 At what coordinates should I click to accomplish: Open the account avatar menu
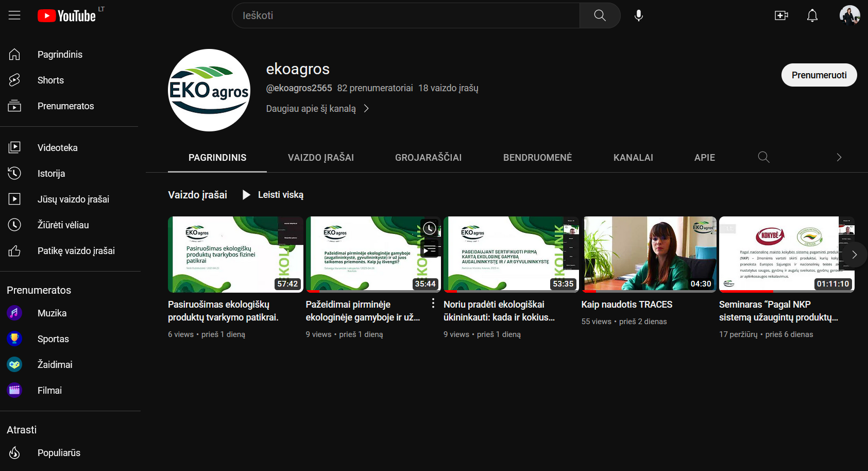(x=849, y=15)
